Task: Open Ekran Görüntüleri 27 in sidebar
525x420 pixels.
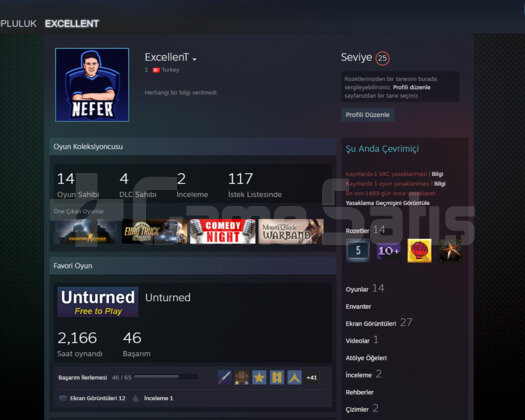Action: click(x=379, y=323)
